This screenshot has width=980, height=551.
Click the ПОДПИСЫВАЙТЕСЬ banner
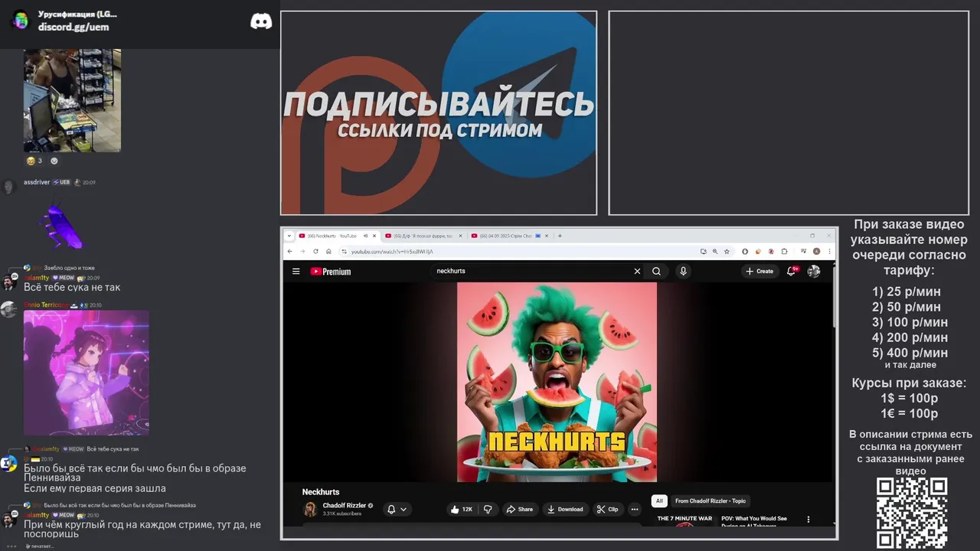(x=439, y=113)
